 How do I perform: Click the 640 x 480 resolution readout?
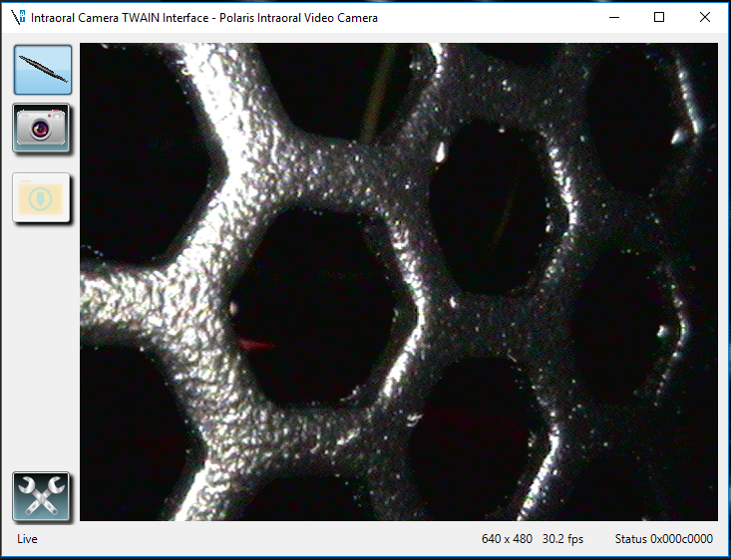pos(507,539)
